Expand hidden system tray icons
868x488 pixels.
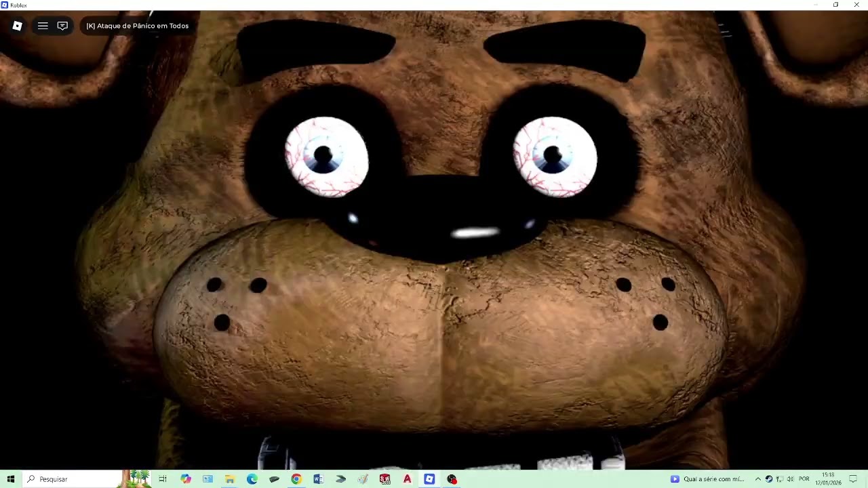(x=757, y=479)
